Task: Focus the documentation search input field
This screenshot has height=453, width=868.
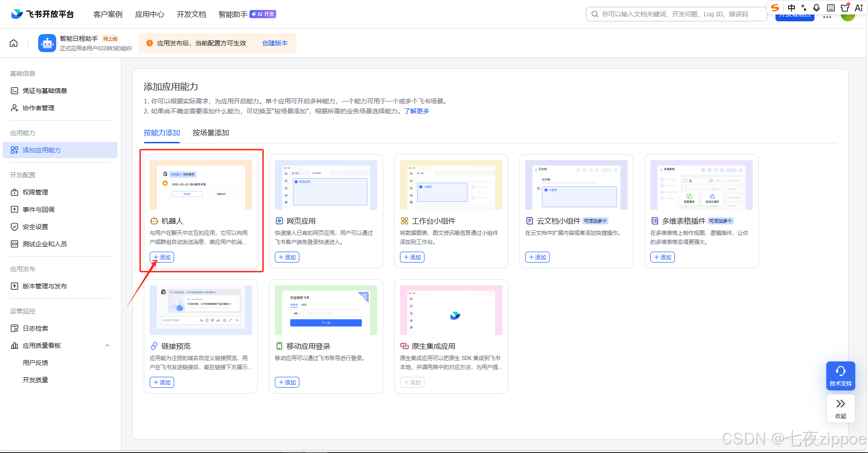Action: (x=677, y=14)
